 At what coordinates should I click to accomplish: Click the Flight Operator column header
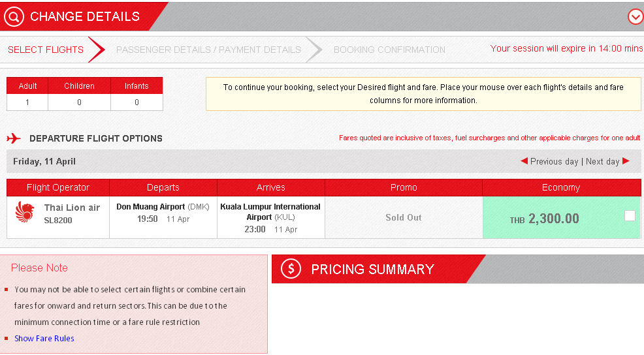pyautogui.click(x=58, y=187)
